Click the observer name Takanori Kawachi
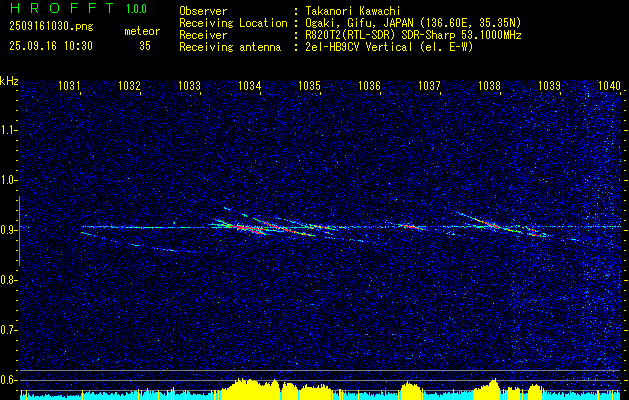629x400 pixels. [352, 11]
